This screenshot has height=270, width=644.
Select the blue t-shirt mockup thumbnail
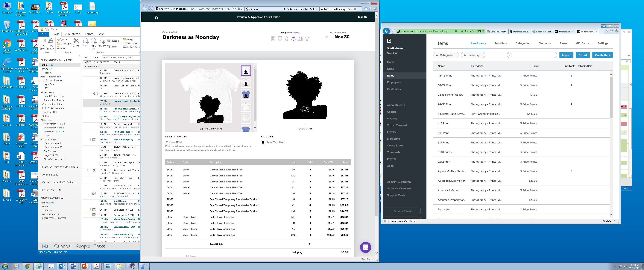tap(246, 95)
